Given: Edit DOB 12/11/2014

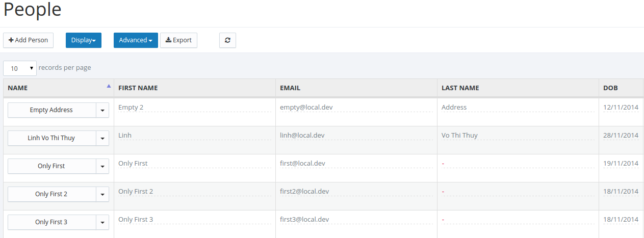Looking at the screenshot, I should pos(621,108).
